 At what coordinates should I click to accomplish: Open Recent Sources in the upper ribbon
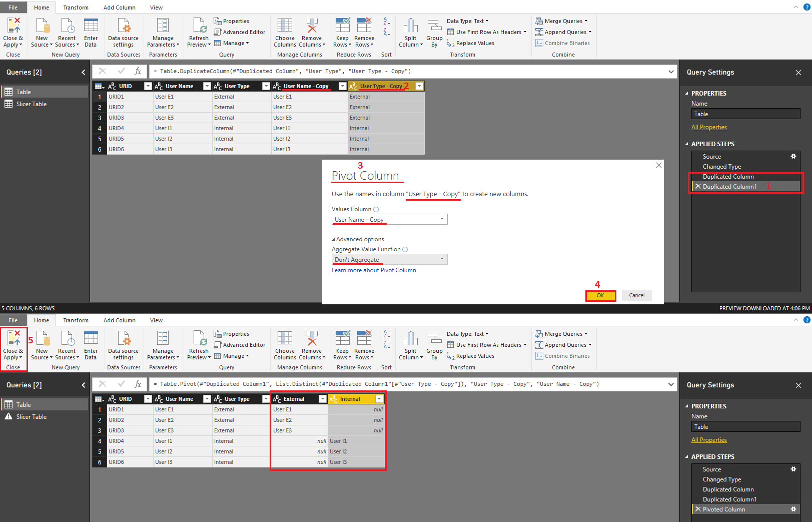67,32
